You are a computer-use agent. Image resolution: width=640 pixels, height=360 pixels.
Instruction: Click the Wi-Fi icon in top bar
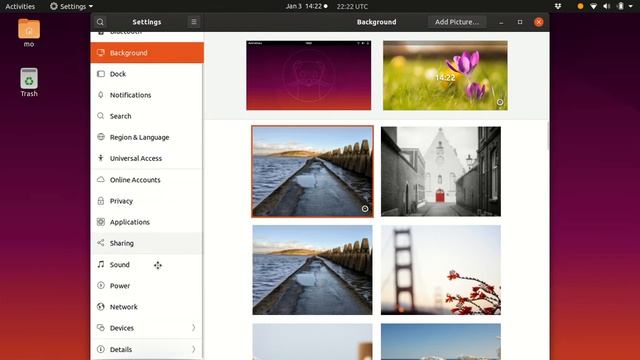[593, 6]
